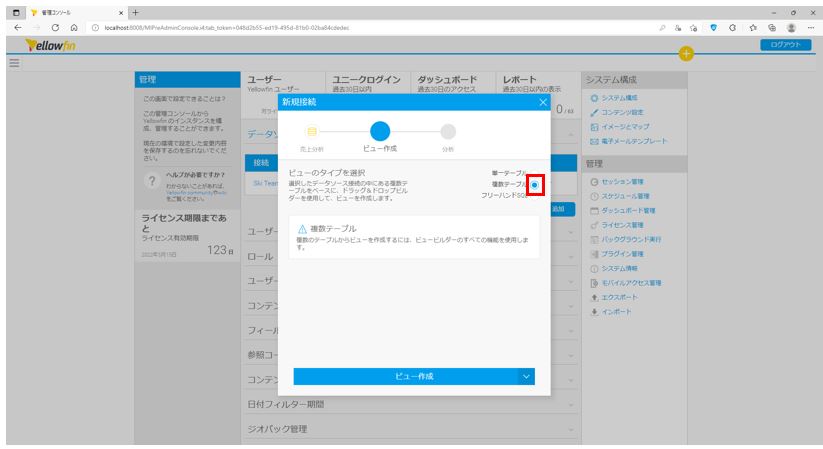Click the Yellowfin logo
This screenshot has width=823, height=449.
51,46
